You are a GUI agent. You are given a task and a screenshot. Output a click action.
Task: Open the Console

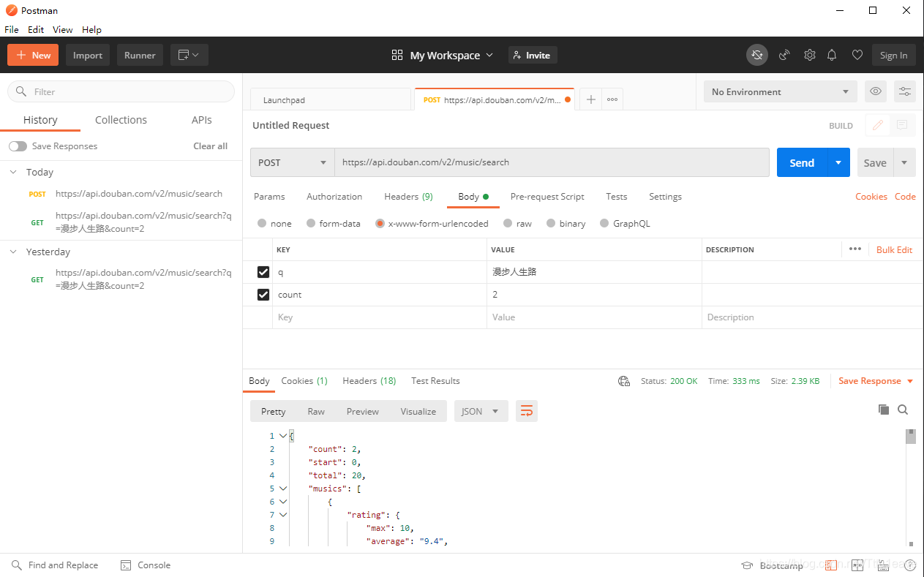point(145,565)
